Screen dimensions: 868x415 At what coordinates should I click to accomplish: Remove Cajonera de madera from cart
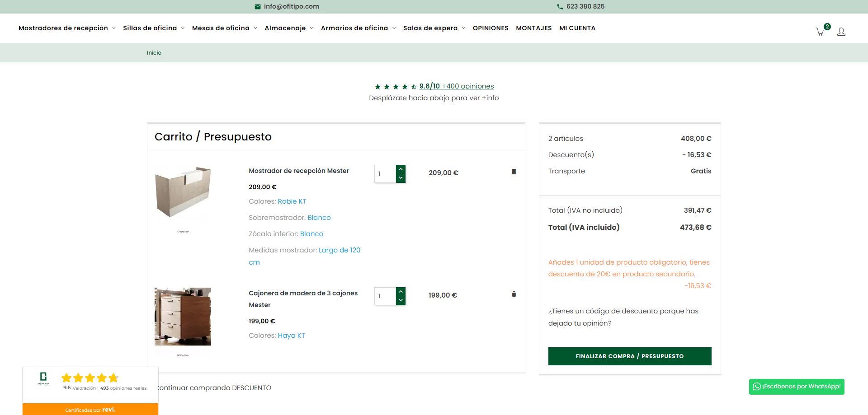tap(514, 294)
